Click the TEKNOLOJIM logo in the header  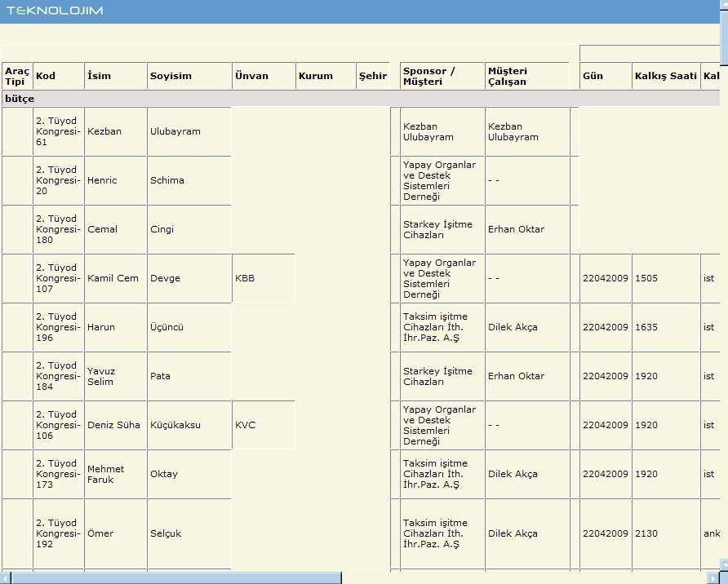pos(55,11)
